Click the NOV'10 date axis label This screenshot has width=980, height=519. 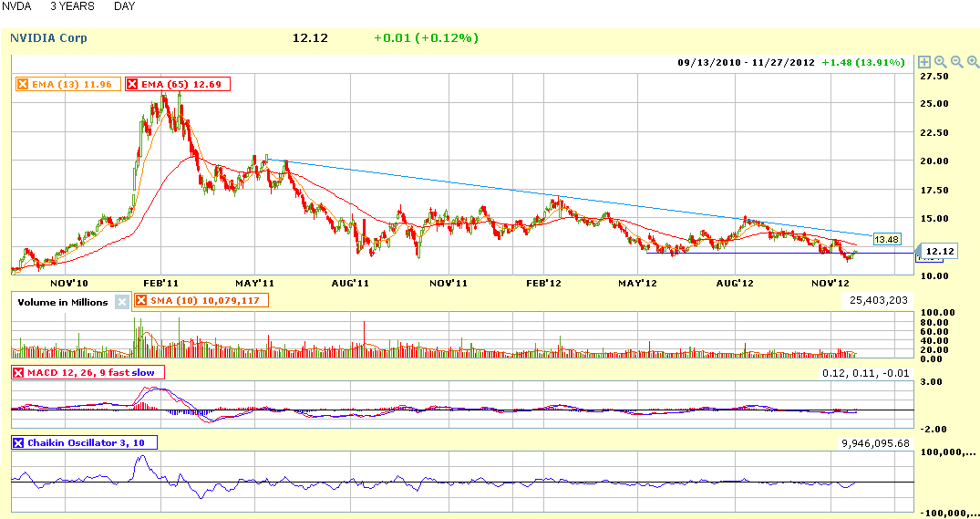click(x=68, y=284)
